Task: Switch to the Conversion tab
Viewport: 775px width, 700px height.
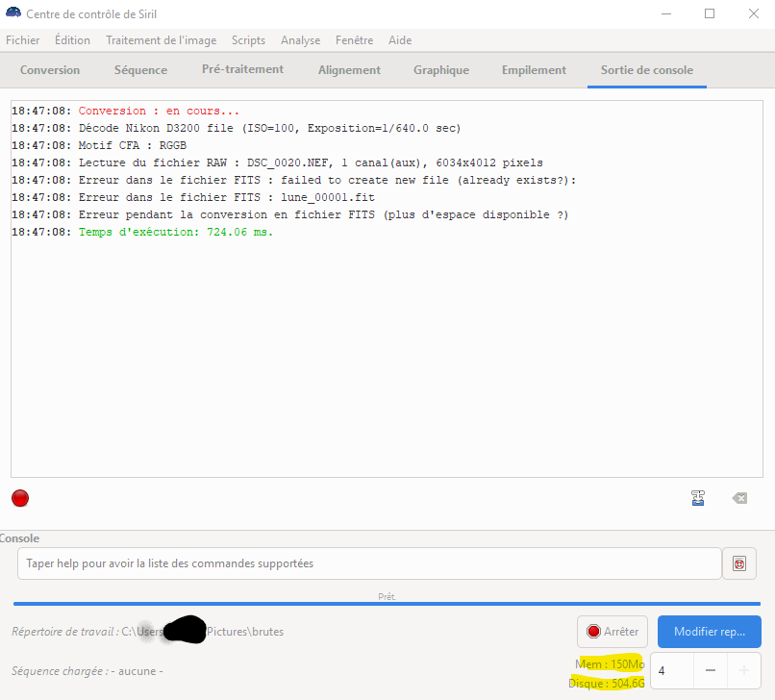Action: 50,70
